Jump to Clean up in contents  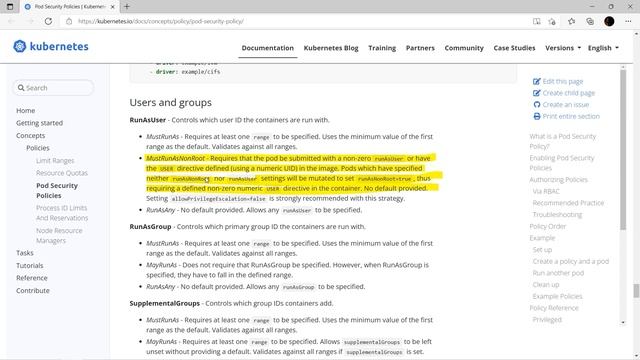(546, 284)
